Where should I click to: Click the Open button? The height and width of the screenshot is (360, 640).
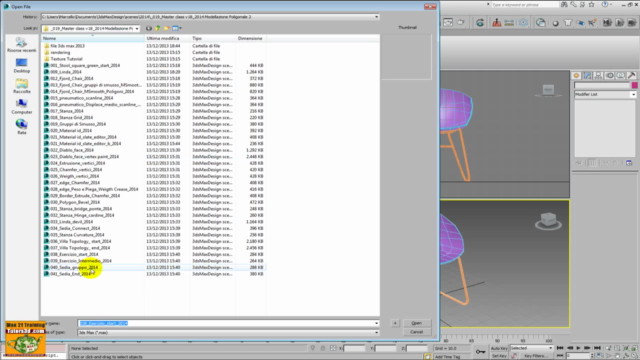416,323
